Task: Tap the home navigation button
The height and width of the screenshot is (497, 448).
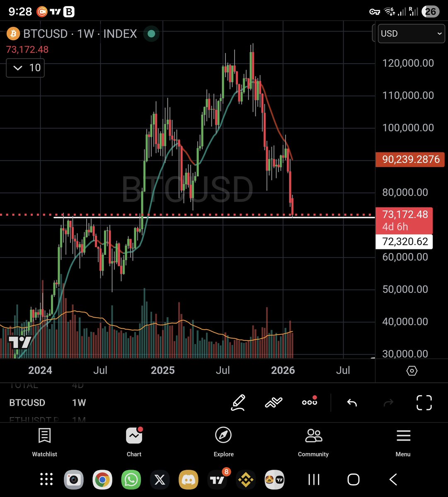Action: [353, 480]
